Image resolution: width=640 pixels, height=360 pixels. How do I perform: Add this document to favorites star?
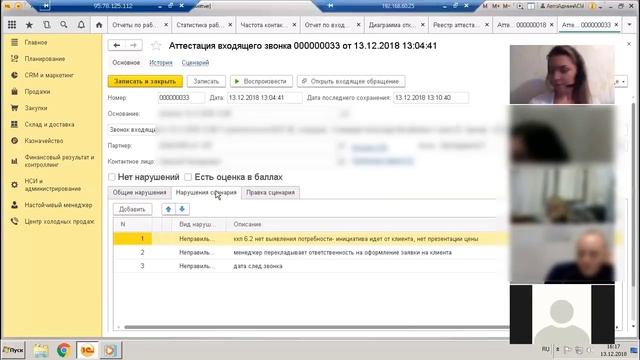(x=156, y=46)
